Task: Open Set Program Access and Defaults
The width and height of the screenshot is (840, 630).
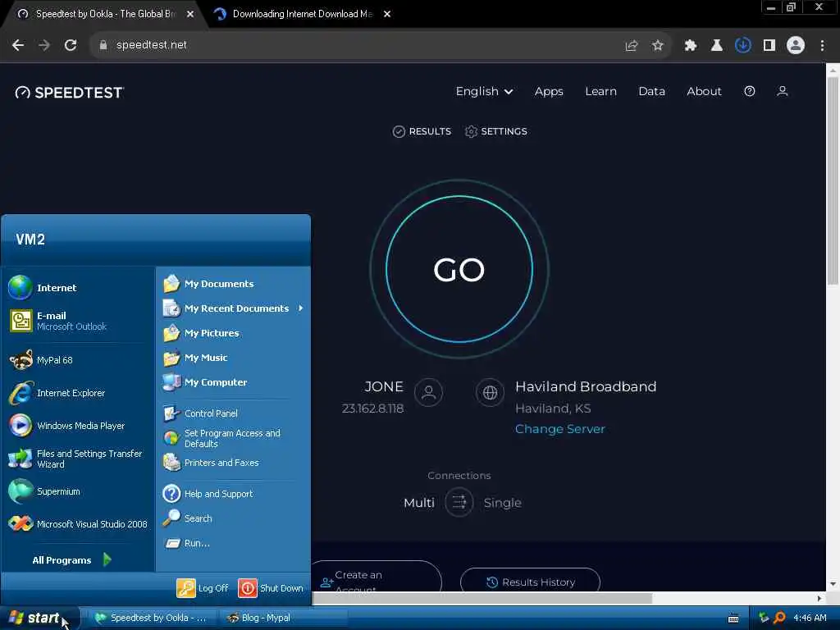Action: (234, 438)
